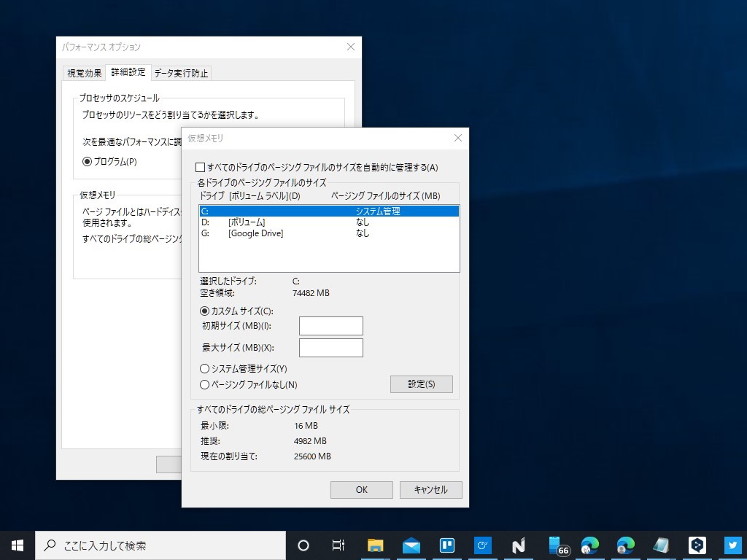Open Trello from the taskbar

click(x=447, y=545)
